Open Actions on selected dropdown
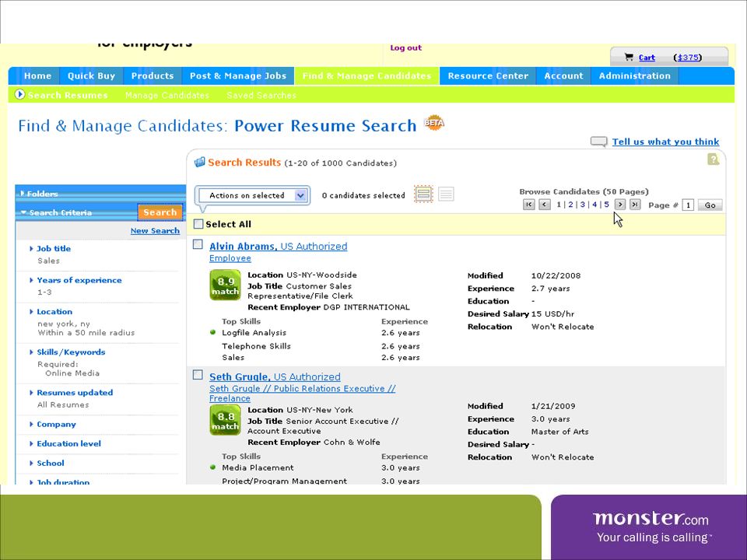Image resolution: width=747 pixels, height=560 pixels. pos(252,195)
